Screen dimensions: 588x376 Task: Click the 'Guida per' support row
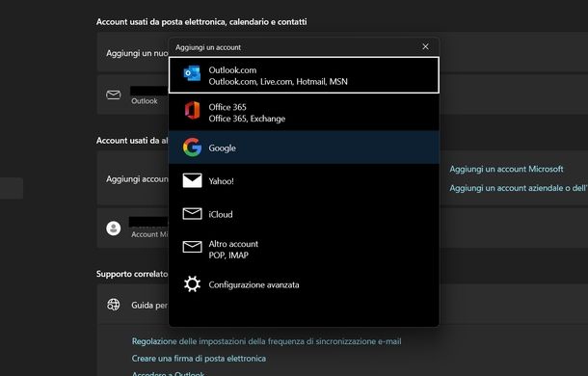tap(342, 305)
